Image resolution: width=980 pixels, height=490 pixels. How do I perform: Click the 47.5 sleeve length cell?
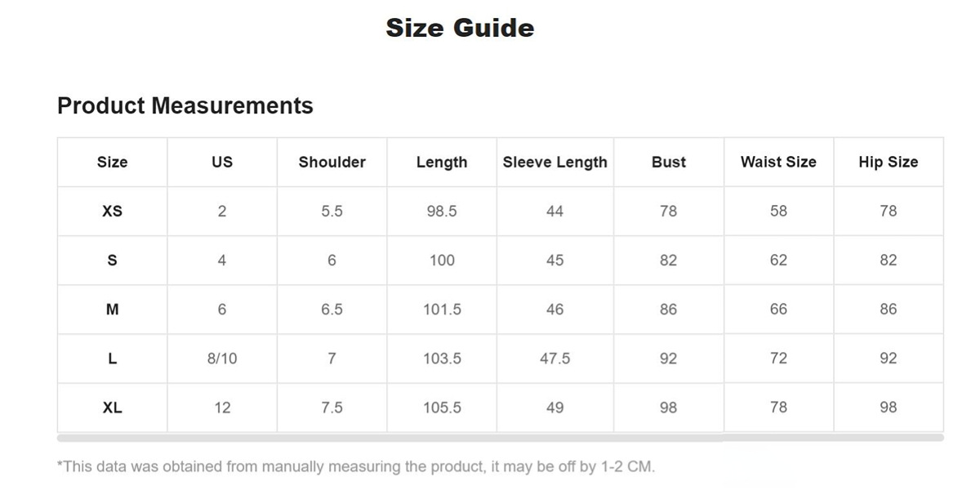click(x=555, y=358)
